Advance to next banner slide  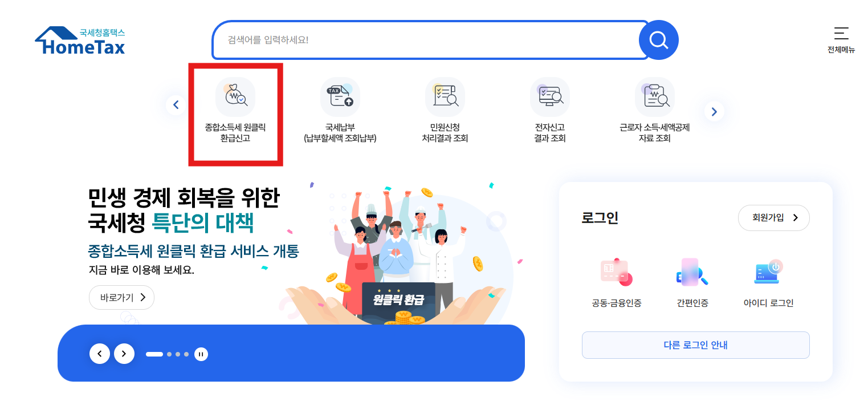(124, 354)
